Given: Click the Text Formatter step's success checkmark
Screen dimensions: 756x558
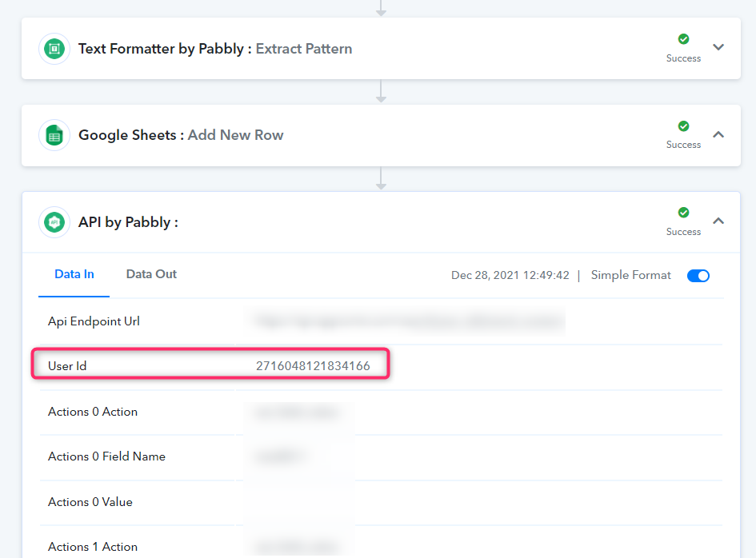Looking at the screenshot, I should (x=683, y=39).
